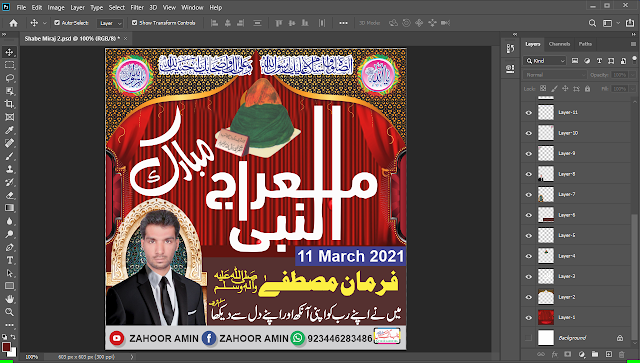Hide Layer-1 using its eye icon

(529, 317)
